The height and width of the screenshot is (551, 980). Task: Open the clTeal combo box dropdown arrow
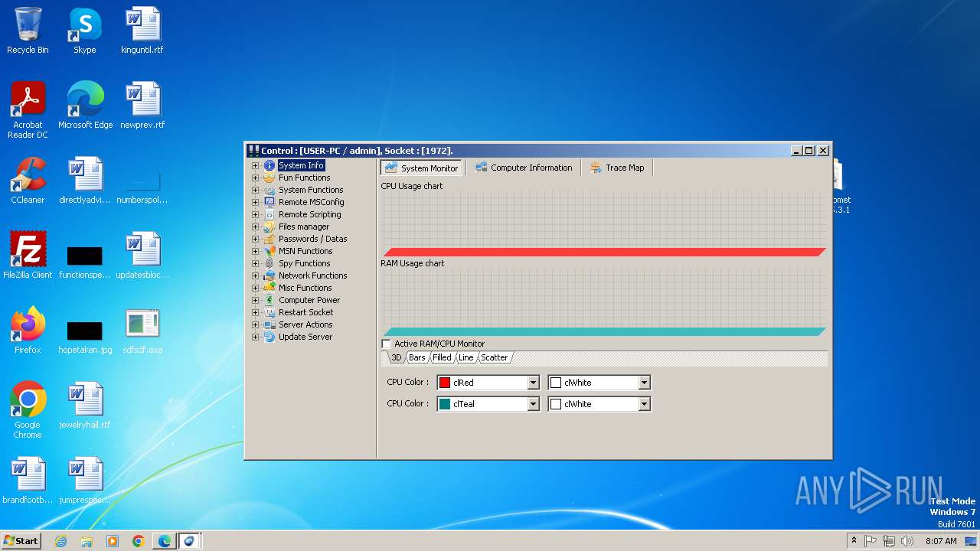[x=533, y=404]
